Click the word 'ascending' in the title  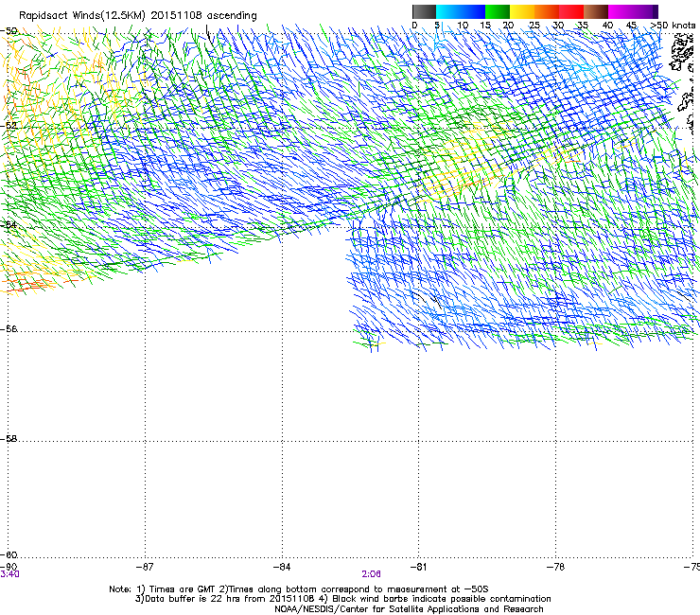click(232, 16)
